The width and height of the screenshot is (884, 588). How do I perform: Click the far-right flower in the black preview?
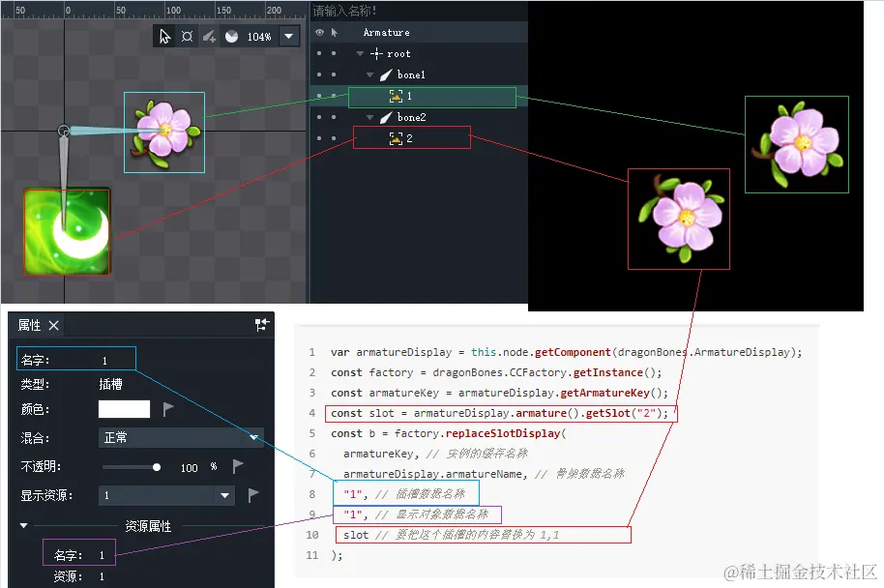797,144
